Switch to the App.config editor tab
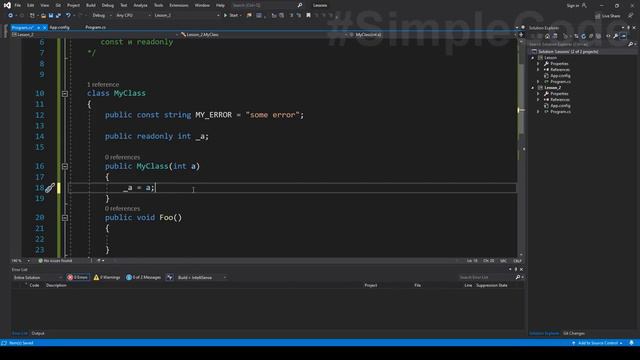Viewport: 640px width, 360px height. [x=60, y=27]
